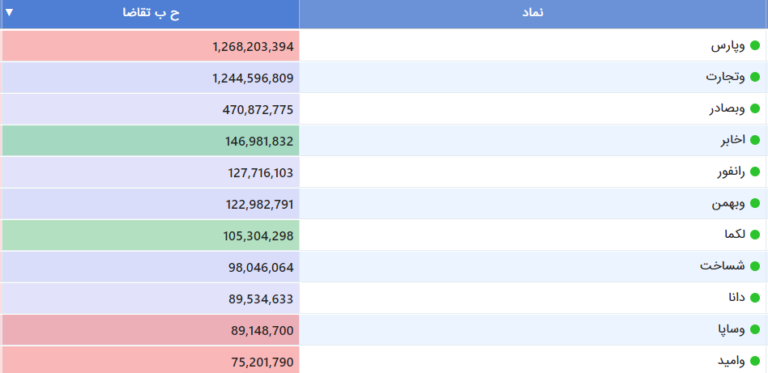Click the green status dot beside اخابر
This screenshot has width=768, height=373.
tap(755, 140)
